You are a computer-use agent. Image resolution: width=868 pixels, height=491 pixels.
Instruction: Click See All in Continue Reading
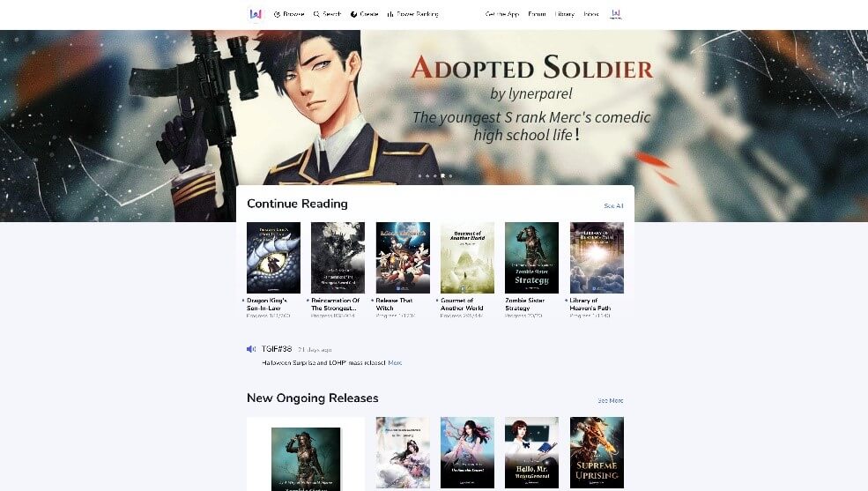613,206
